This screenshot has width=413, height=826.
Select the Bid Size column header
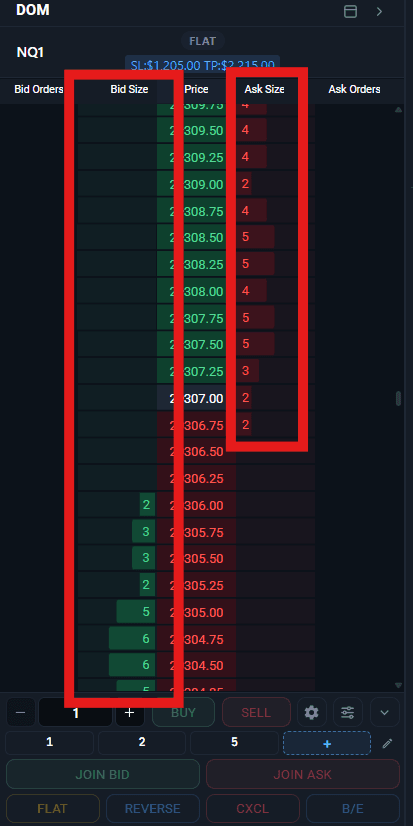(x=129, y=89)
